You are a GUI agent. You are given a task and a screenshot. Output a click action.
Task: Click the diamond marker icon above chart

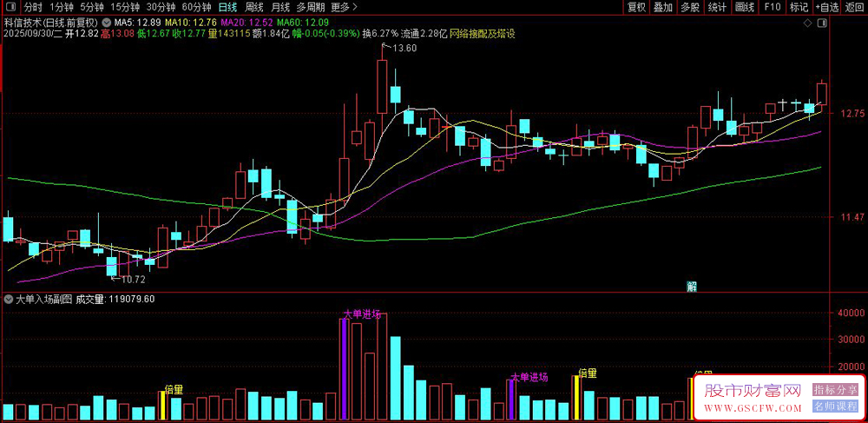[x=807, y=23]
